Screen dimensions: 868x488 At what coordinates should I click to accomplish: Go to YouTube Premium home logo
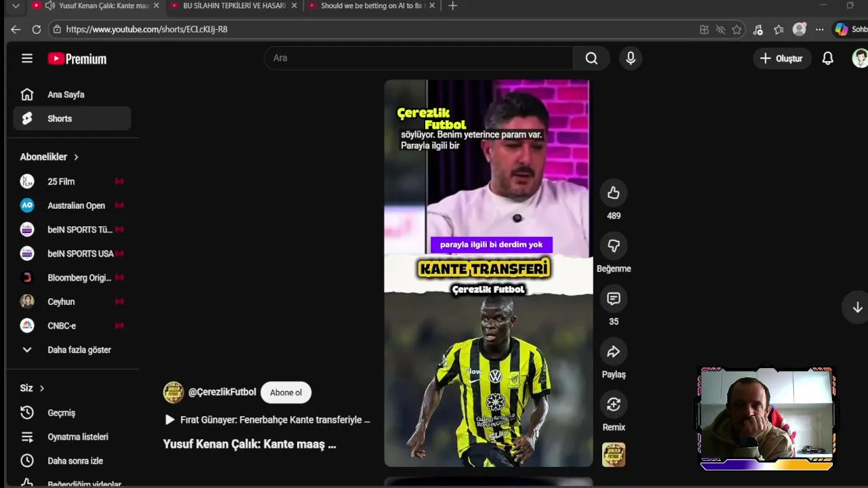click(x=77, y=59)
